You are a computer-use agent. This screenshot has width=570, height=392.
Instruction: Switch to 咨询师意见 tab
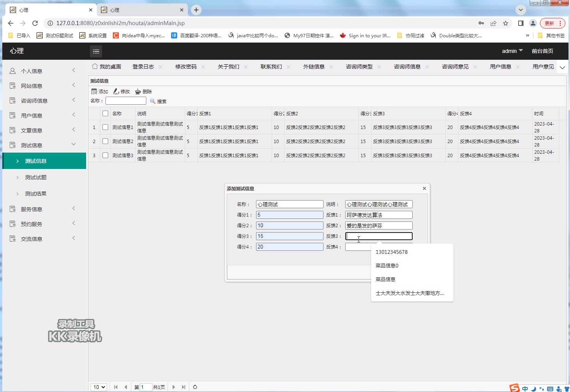(x=455, y=67)
